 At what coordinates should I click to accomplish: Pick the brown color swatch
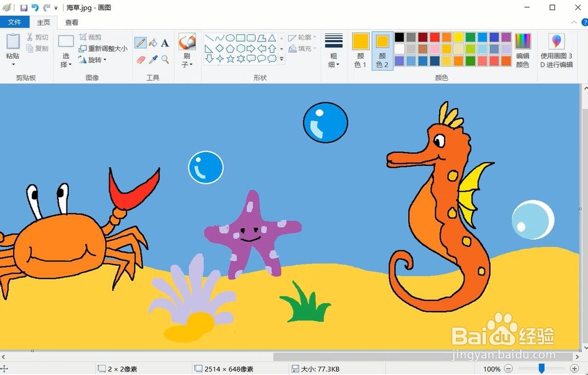tap(423, 49)
